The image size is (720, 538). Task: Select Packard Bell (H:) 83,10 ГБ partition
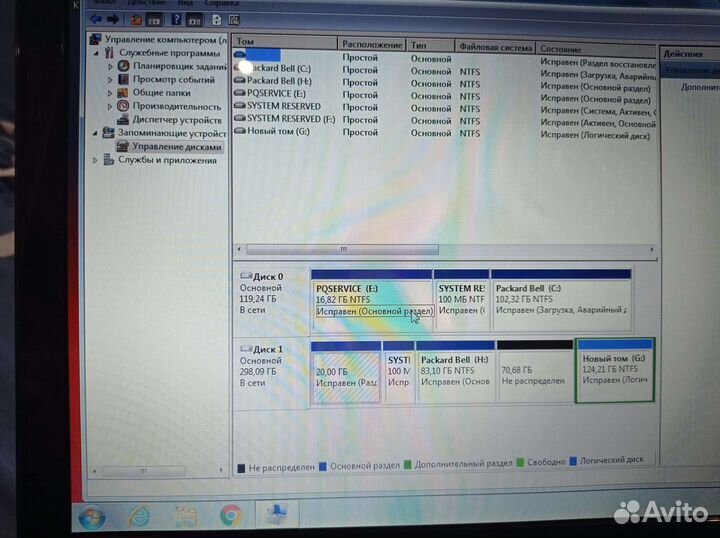coord(456,372)
